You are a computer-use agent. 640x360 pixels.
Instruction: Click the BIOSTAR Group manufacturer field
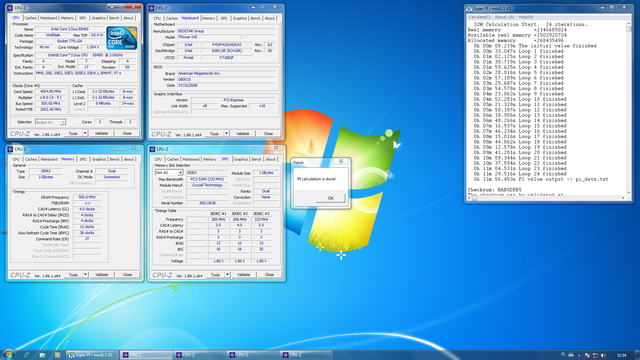click(x=227, y=31)
